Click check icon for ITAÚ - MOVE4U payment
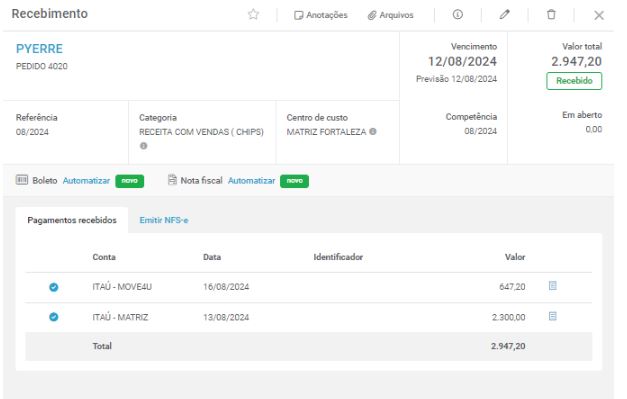This screenshot has width=627, height=399. pos(54,287)
